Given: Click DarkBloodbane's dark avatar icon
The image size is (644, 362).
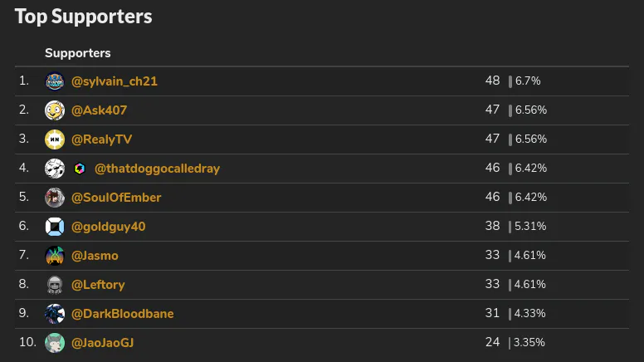Looking at the screenshot, I should (x=55, y=314).
